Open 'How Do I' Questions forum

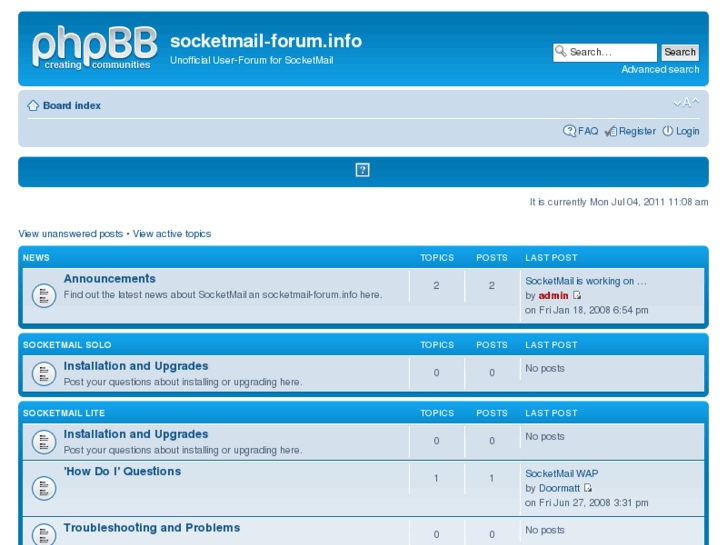point(122,471)
